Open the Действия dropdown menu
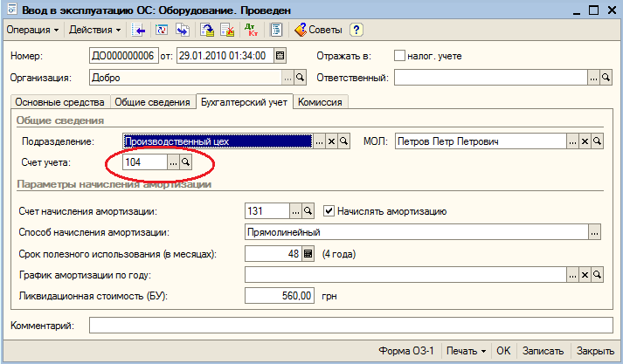623x364 pixels. (94, 30)
